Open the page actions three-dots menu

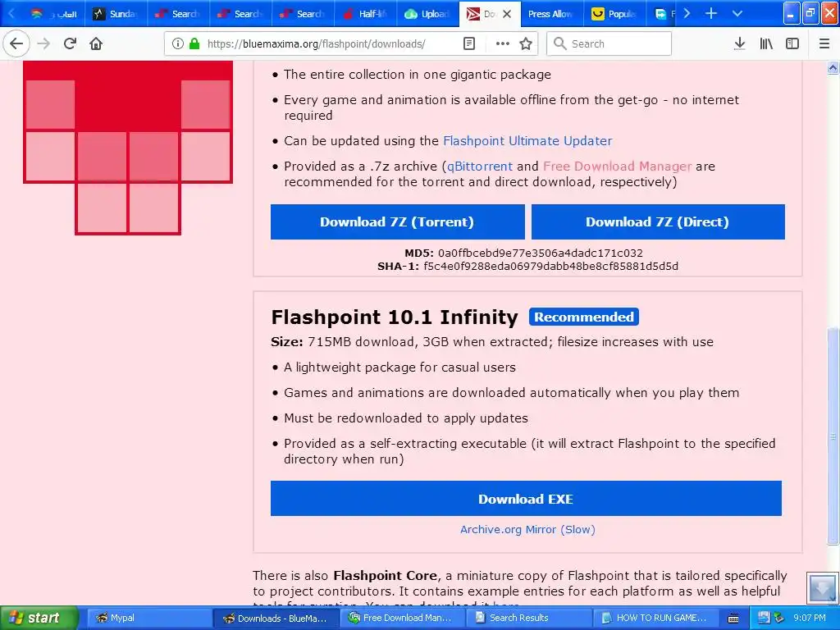tap(503, 43)
